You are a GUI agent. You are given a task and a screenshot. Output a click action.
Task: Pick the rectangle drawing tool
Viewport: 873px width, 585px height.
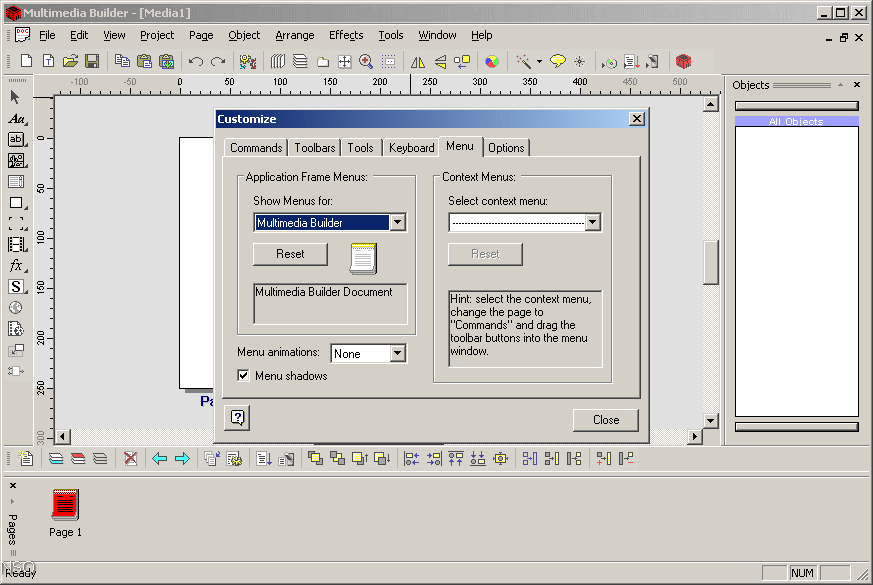click(14, 204)
